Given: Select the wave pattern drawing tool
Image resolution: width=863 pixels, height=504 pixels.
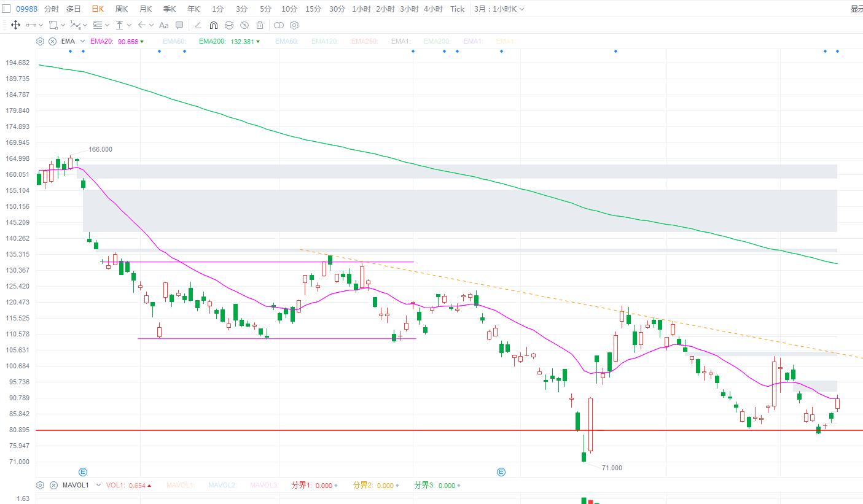Looking at the screenshot, I should [x=75, y=25].
